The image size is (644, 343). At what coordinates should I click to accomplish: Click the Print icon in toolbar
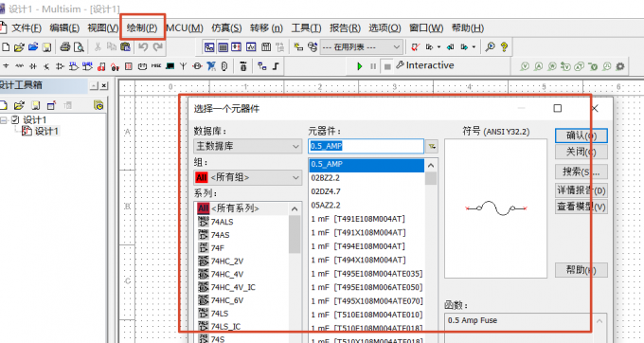[x=65, y=46]
